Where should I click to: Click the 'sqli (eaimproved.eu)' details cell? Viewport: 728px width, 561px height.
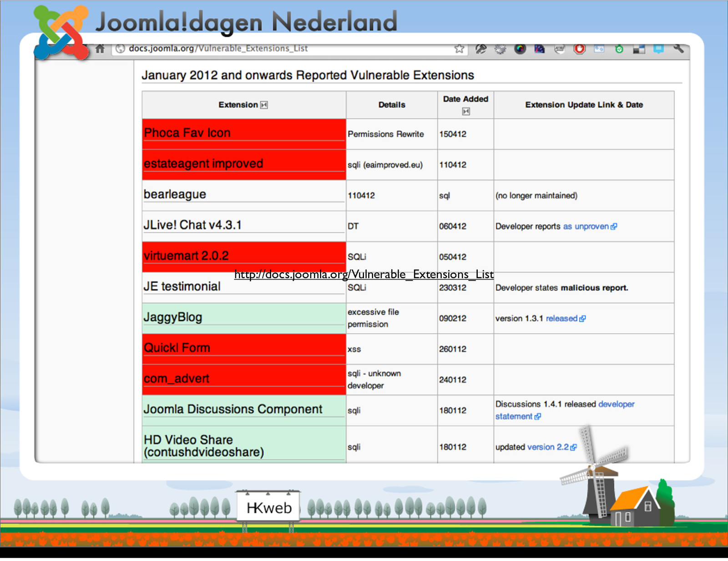[x=392, y=164]
